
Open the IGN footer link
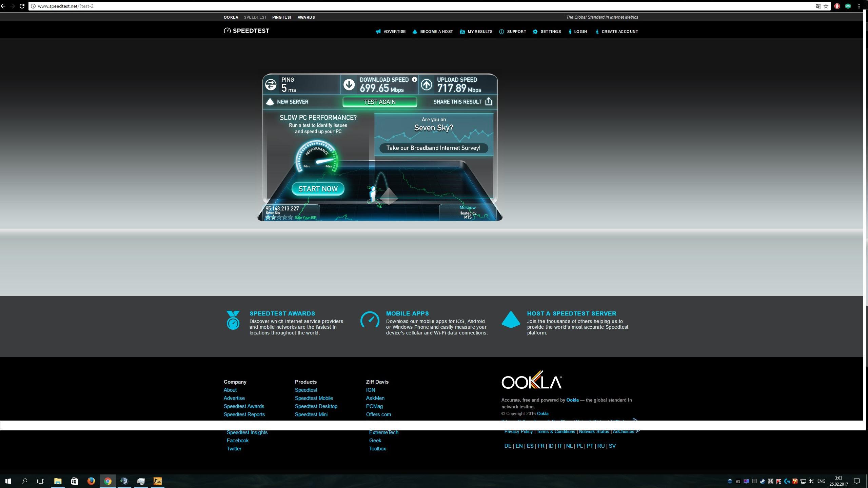click(x=370, y=390)
